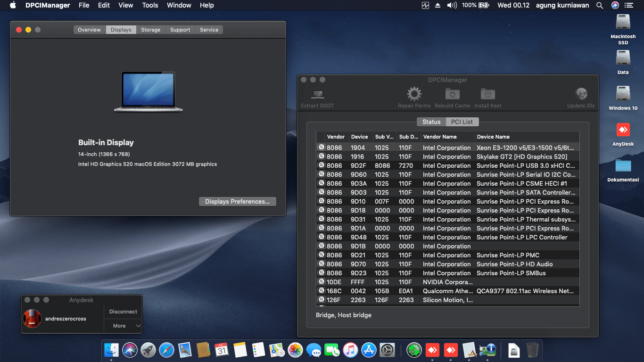644x362 pixels.
Task: Switch to the Status tab in DPCIManager
Action: (x=431, y=122)
